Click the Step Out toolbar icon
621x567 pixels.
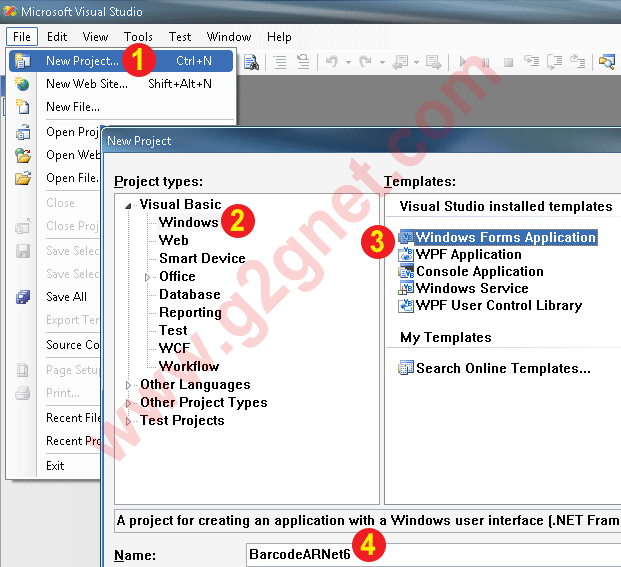577,62
